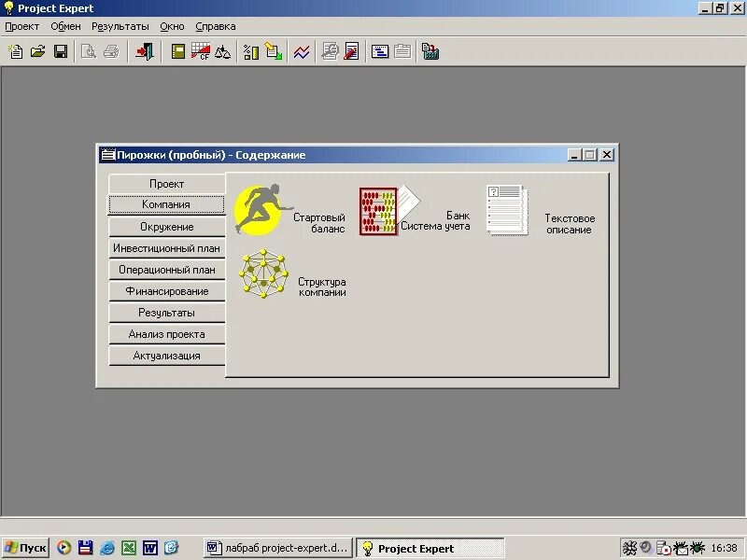The image size is (747, 560).
Task: Open the Структура компании network icon
Action: (x=263, y=273)
